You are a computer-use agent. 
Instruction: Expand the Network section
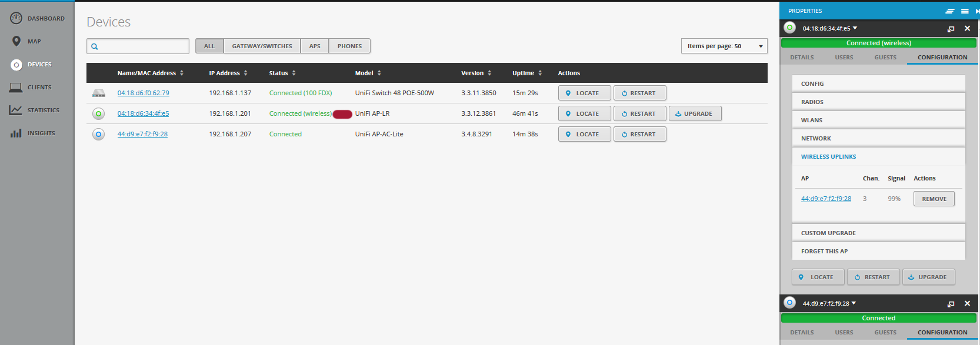point(879,138)
